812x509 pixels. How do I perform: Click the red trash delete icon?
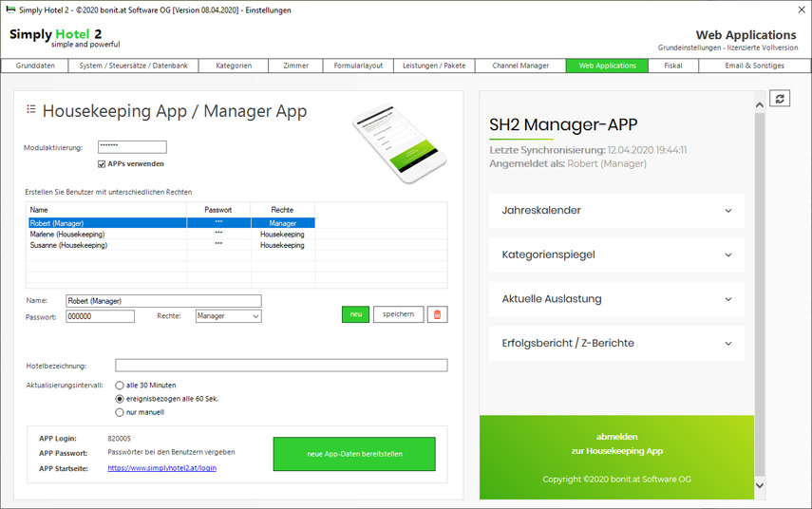coord(437,314)
